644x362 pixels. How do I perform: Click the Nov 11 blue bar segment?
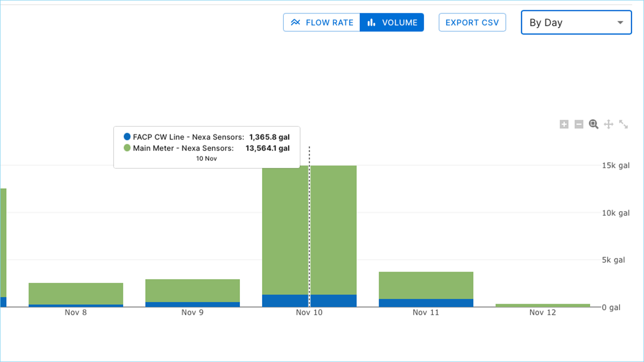pyautogui.click(x=426, y=303)
